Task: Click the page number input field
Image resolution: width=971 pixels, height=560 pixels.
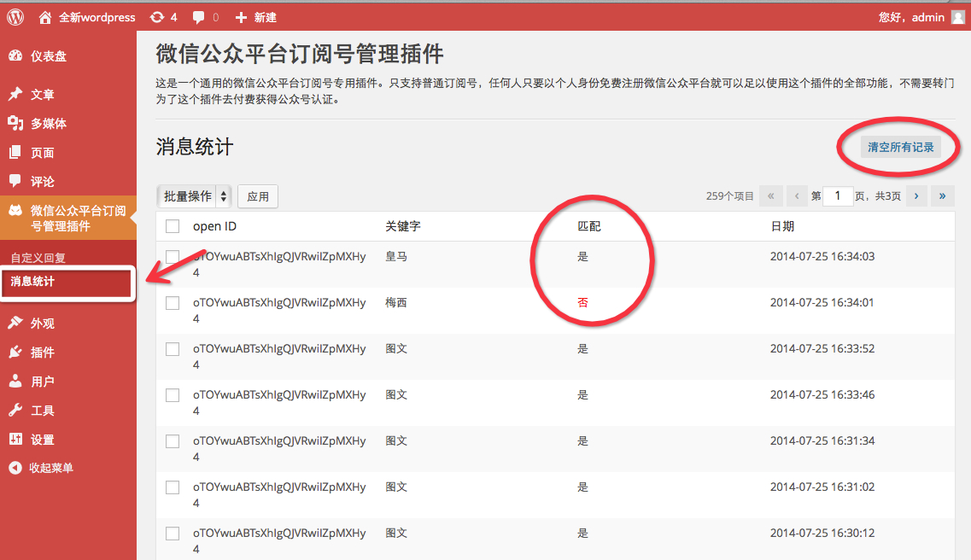Action: point(838,196)
